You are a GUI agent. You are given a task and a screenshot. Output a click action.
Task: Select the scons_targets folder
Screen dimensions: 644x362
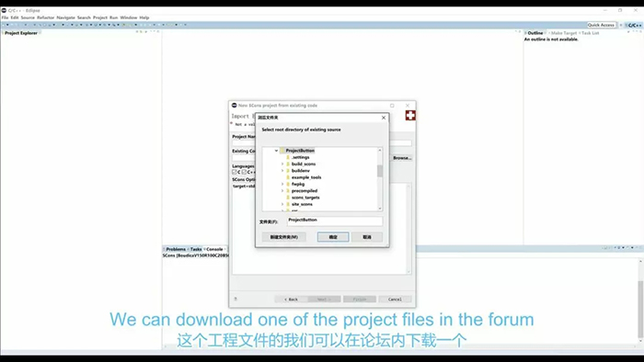click(305, 198)
